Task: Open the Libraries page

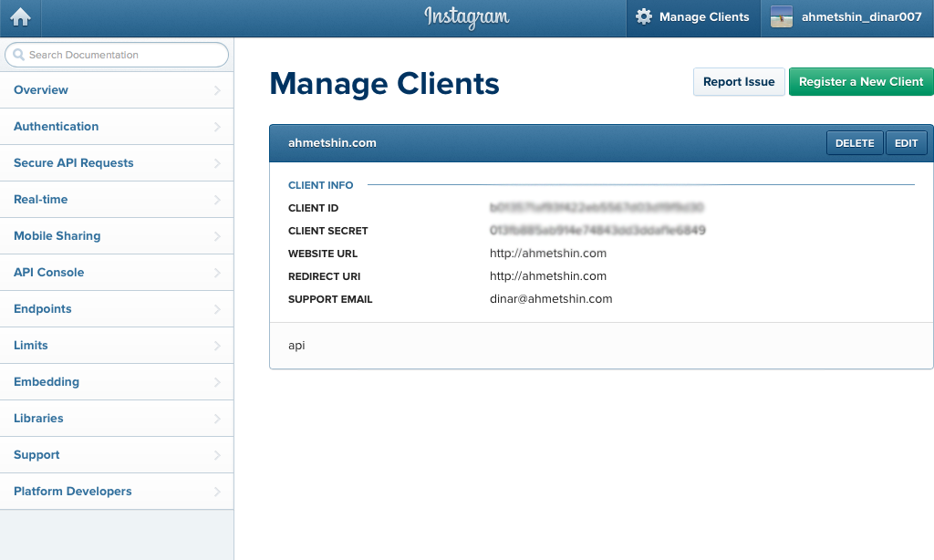Action: [x=117, y=419]
